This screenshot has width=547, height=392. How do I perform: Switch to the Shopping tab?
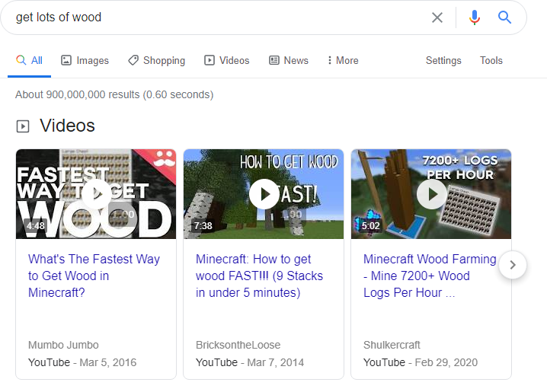[157, 61]
